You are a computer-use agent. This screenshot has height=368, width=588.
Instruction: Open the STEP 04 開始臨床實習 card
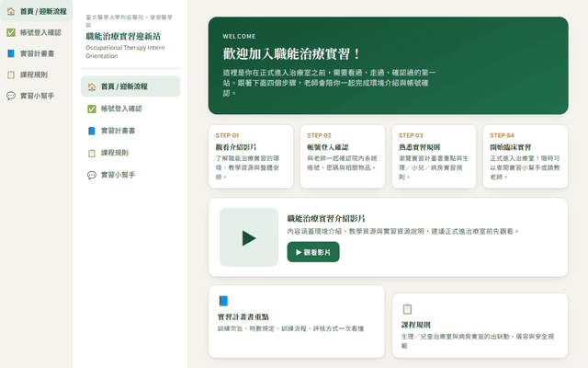526,156
